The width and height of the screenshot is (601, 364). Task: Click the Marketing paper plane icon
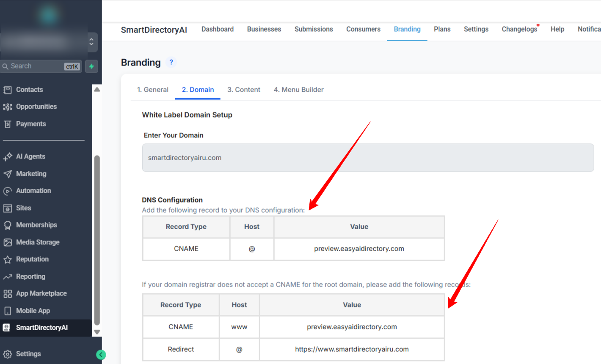[x=7, y=174]
